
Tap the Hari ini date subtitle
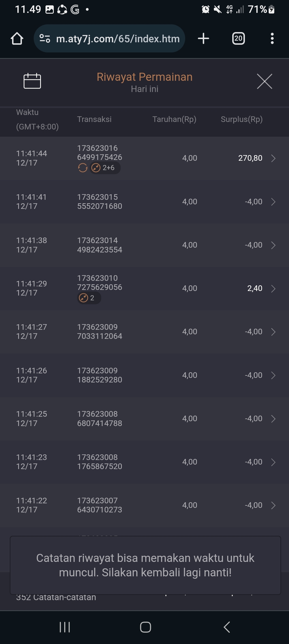144,89
